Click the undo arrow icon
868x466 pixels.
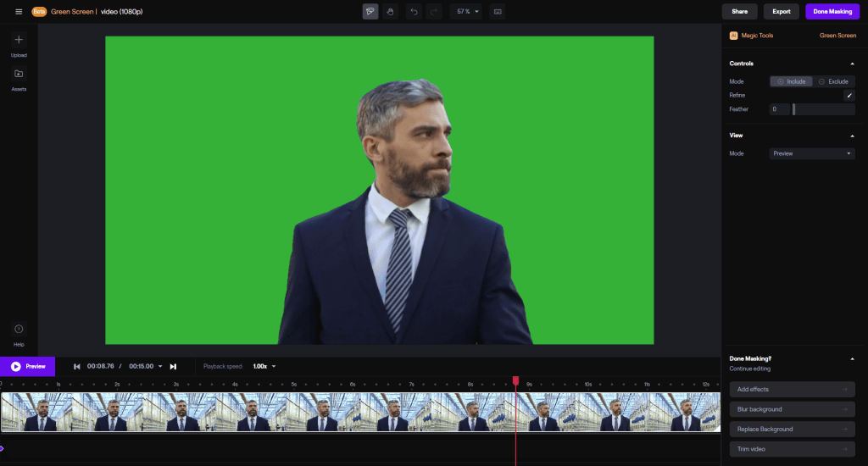[414, 12]
